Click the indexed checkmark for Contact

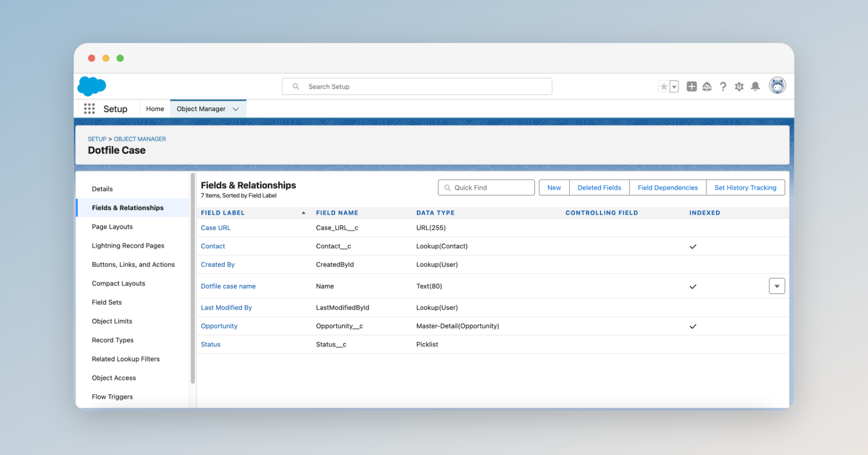click(693, 247)
